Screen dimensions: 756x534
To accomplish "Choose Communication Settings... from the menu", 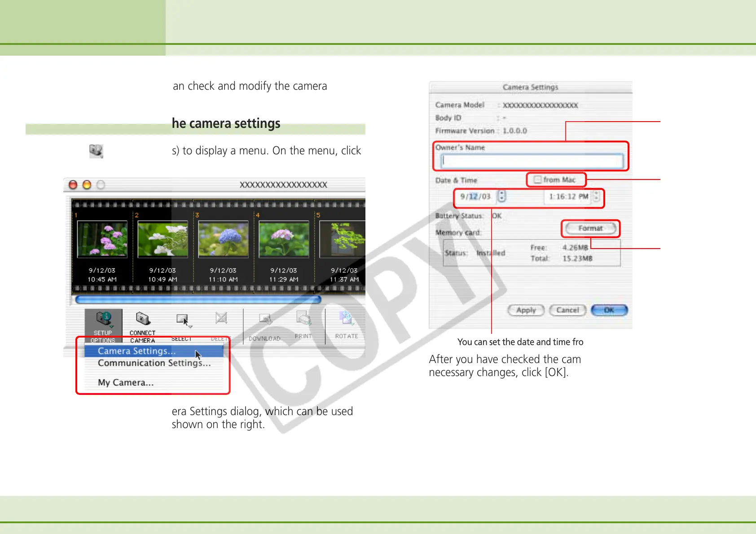I will point(154,363).
